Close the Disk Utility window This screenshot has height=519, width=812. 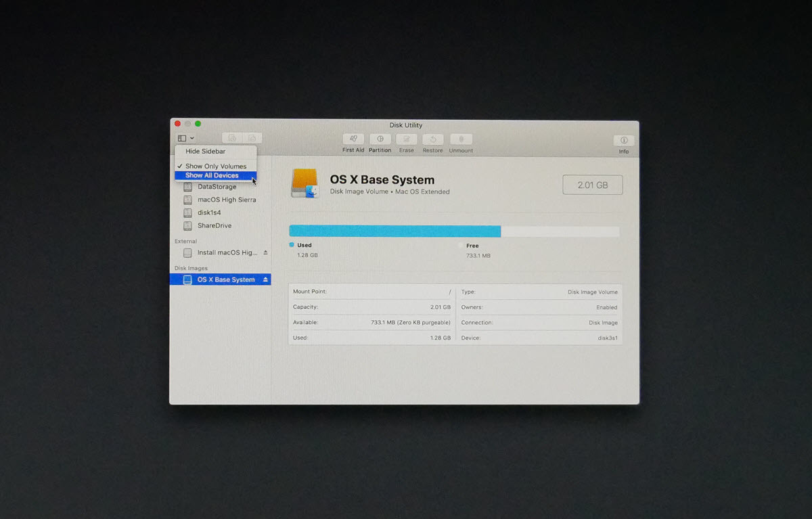[x=178, y=124]
